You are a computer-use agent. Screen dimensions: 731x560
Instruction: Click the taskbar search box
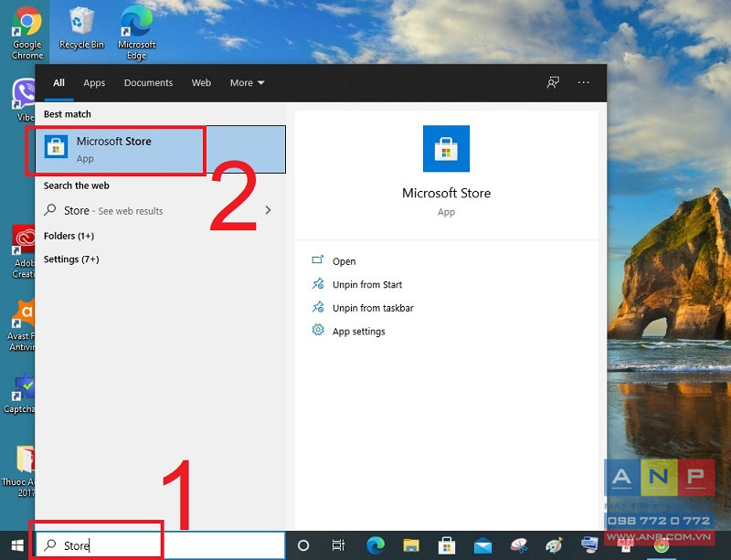coord(160,545)
